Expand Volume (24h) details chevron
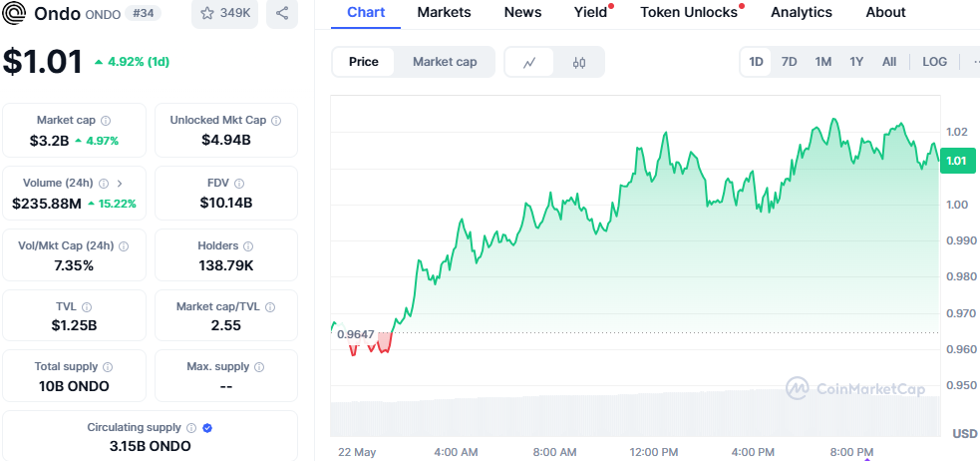Image resolution: width=980 pixels, height=461 pixels. tap(120, 184)
